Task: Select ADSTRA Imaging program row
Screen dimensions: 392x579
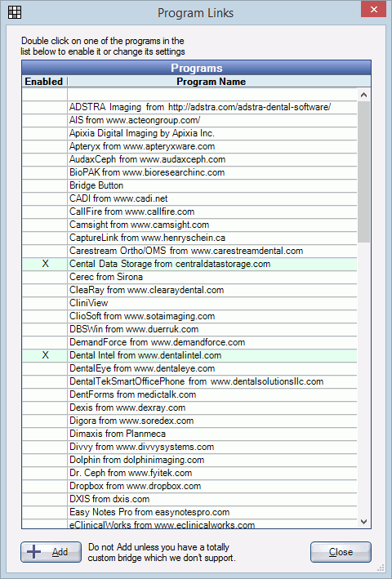Action: pyautogui.click(x=189, y=107)
